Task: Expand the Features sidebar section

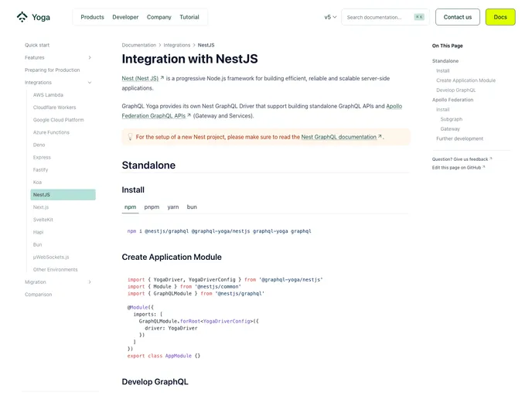Action: pyautogui.click(x=90, y=58)
